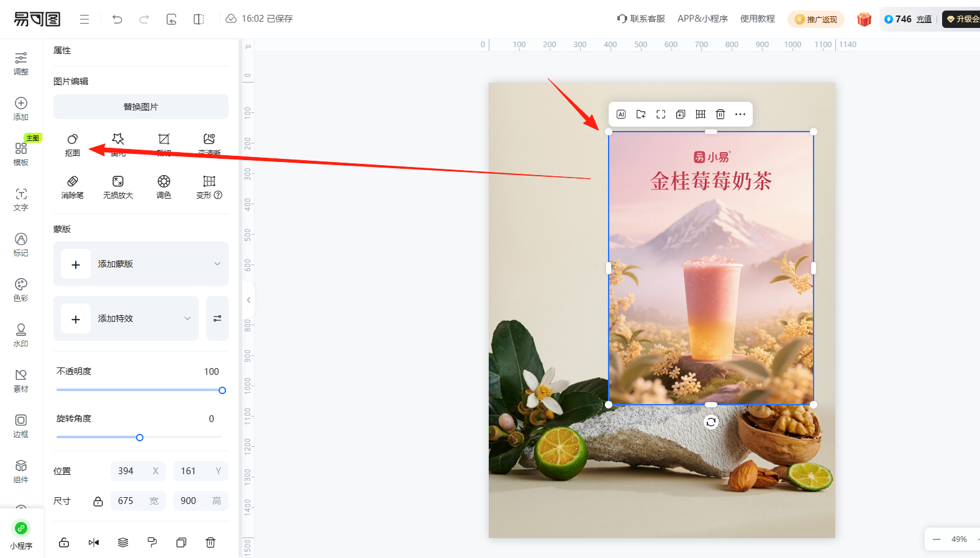Click the 不透明度 opacity slider handle

tap(222, 390)
